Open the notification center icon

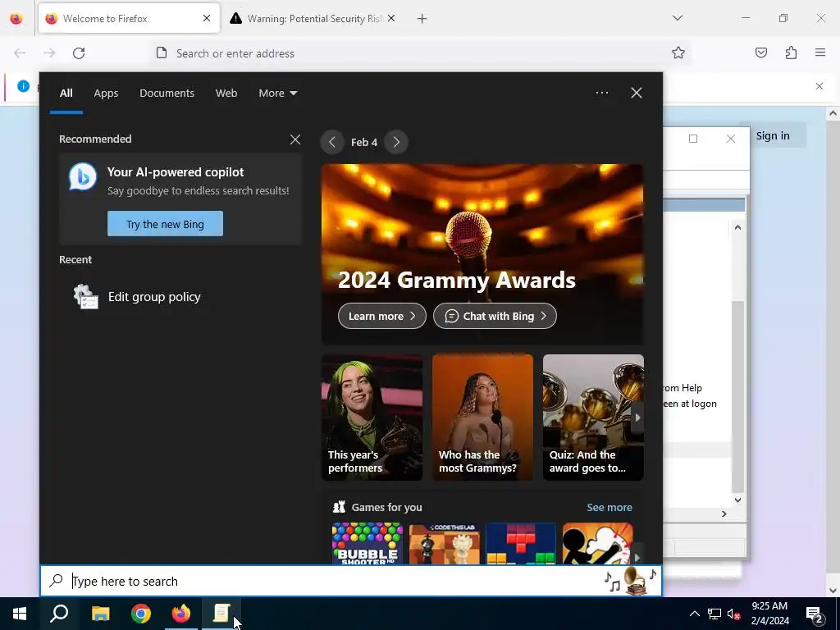(815, 614)
